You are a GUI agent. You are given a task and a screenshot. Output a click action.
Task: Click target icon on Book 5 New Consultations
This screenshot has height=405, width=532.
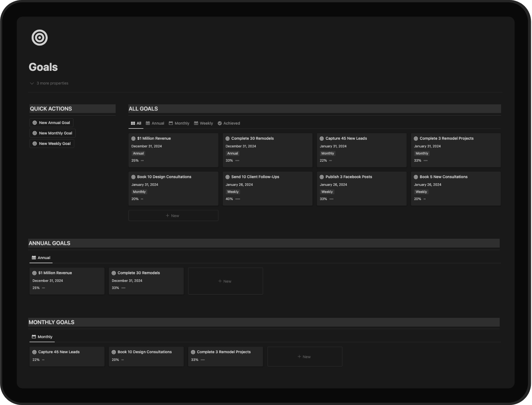coord(416,177)
